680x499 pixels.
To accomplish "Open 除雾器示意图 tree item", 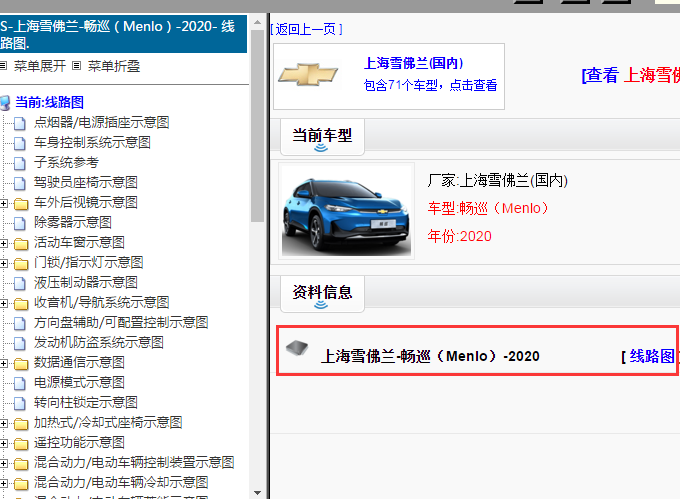I will [73, 222].
